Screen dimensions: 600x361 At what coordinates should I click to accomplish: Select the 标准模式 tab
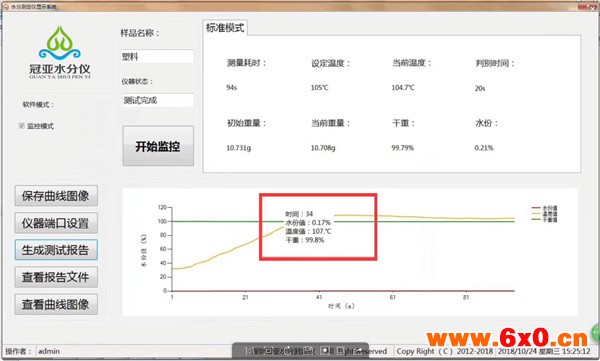225,28
